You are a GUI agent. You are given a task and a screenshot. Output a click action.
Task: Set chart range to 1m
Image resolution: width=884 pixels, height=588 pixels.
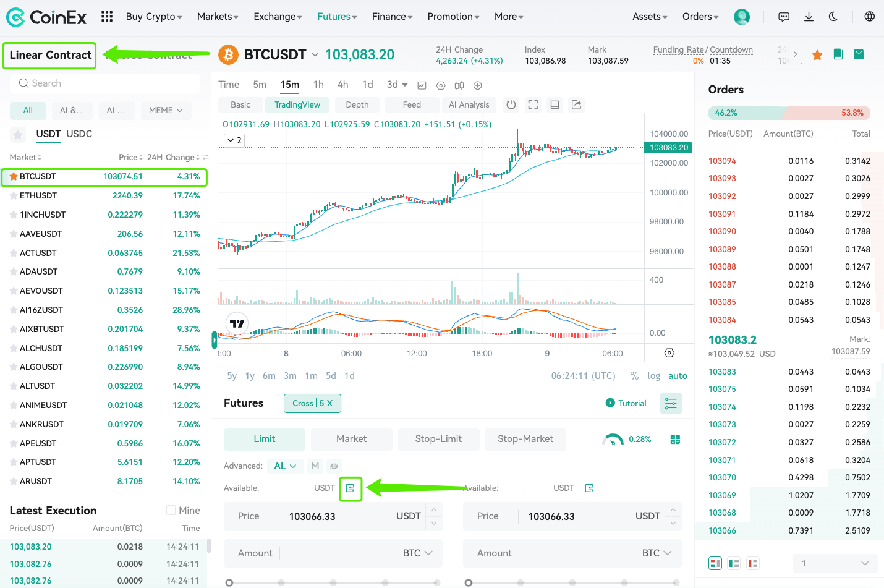311,376
